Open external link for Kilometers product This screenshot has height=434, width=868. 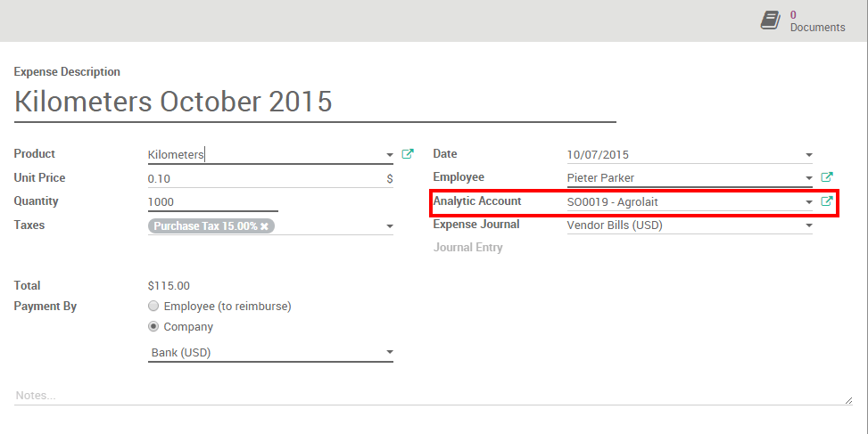pos(408,154)
